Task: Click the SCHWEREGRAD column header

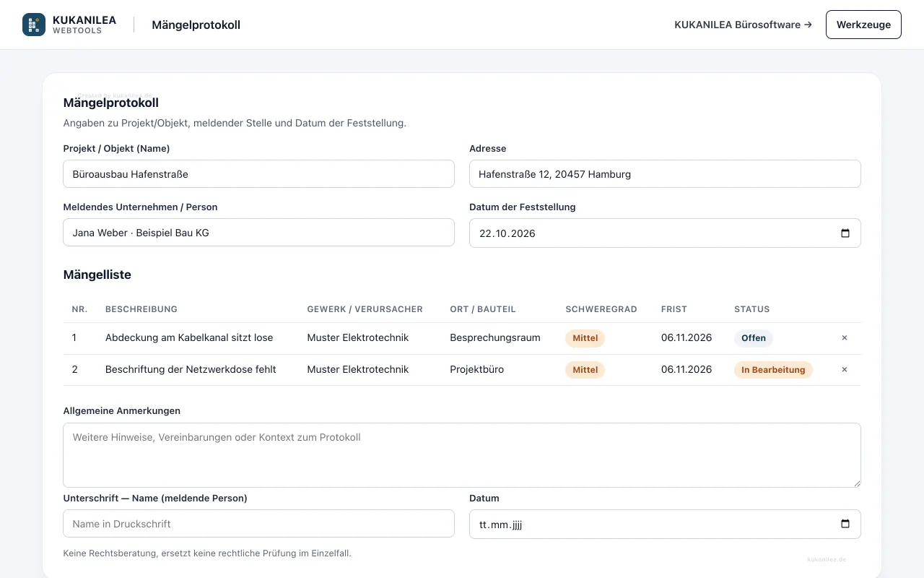Action: coord(601,309)
